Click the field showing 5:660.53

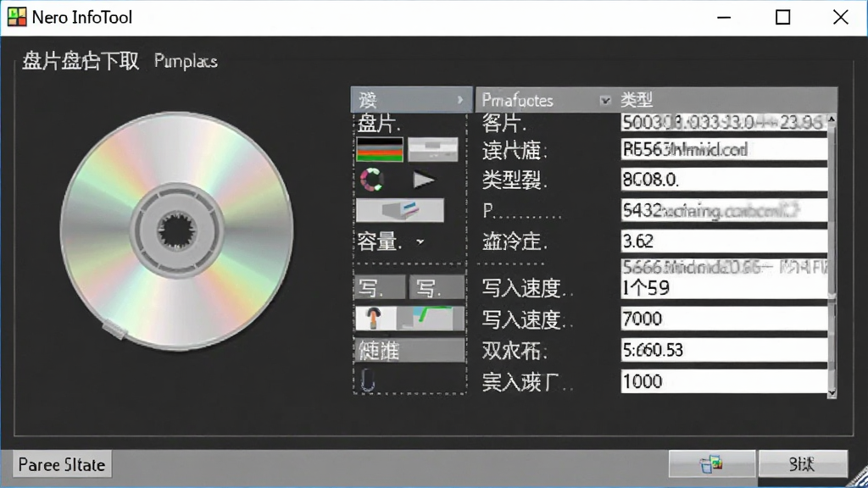point(724,350)
